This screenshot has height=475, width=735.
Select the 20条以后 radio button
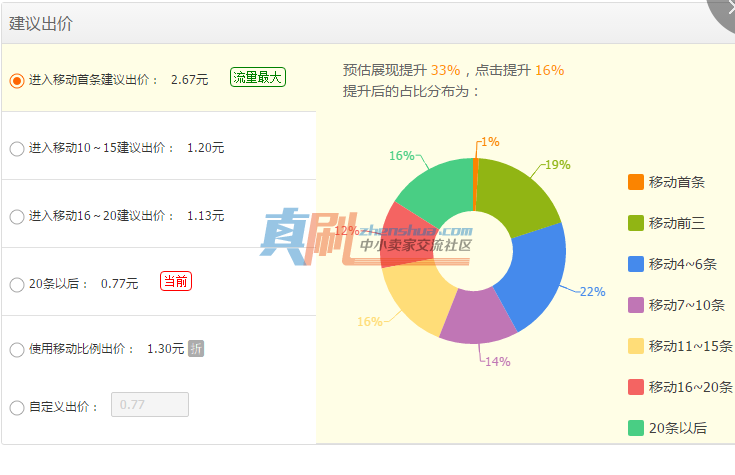[x=17, y=285]
